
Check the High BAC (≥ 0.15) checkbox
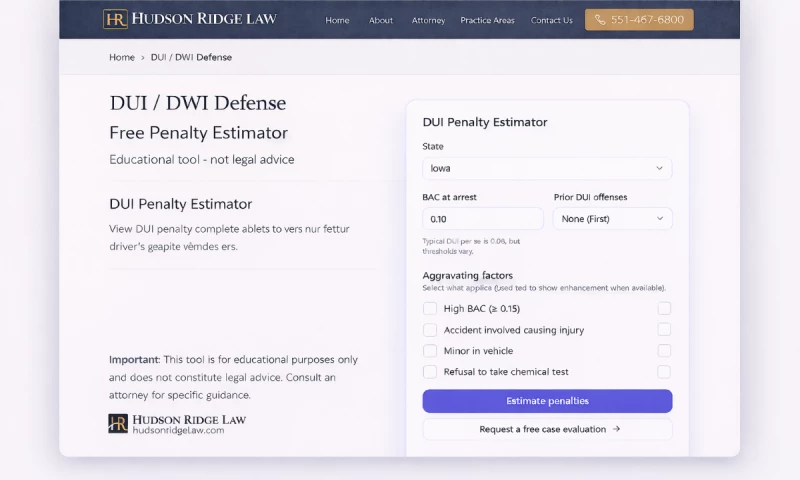point(430,309)
